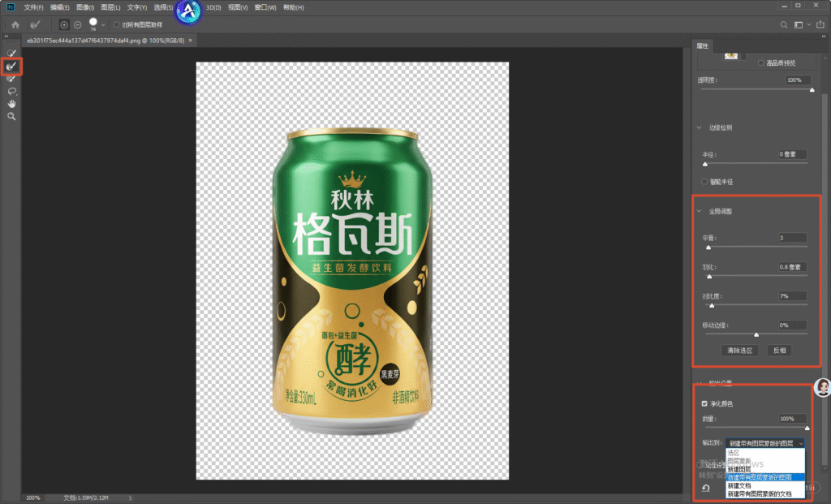Choose 新建图层 from output list
The width and height of the screenshot is (831, 504).
tap(738, 469)
